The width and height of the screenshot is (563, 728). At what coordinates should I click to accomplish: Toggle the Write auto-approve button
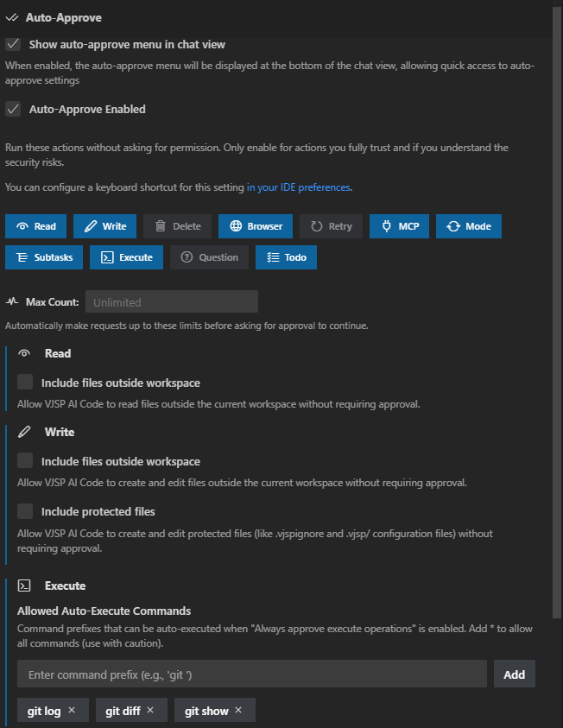tap(104, 226)
